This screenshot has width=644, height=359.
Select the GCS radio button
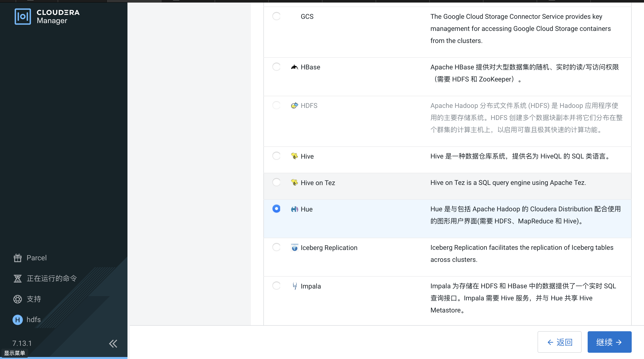pyautogui.click(x=276, y=16)
